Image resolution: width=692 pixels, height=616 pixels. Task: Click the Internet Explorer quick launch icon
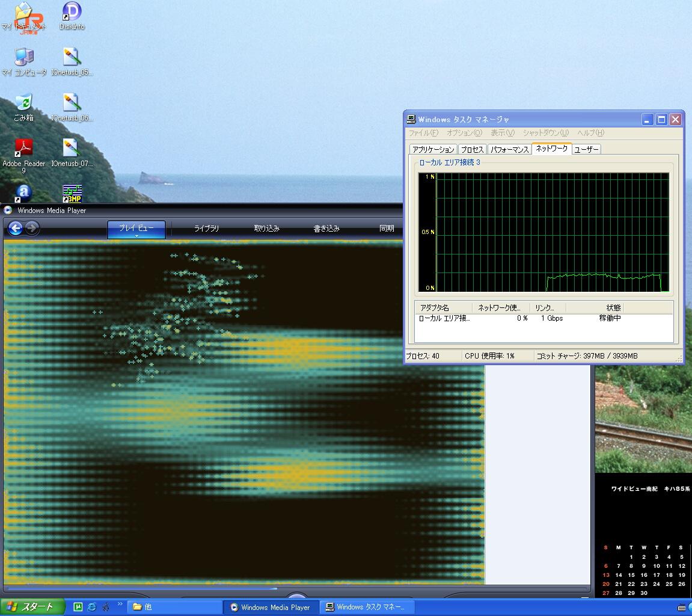(92, 607)
